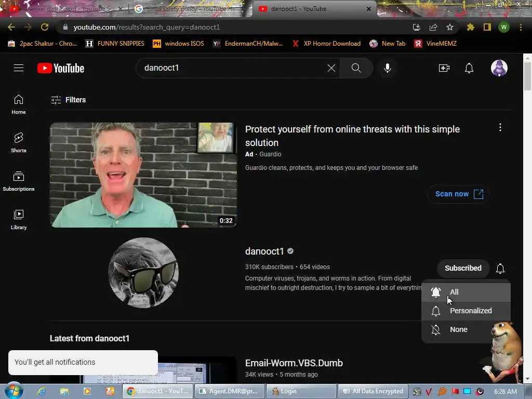
Task: Open the windows ISOS bookmark
Action: tap(179, 44)
